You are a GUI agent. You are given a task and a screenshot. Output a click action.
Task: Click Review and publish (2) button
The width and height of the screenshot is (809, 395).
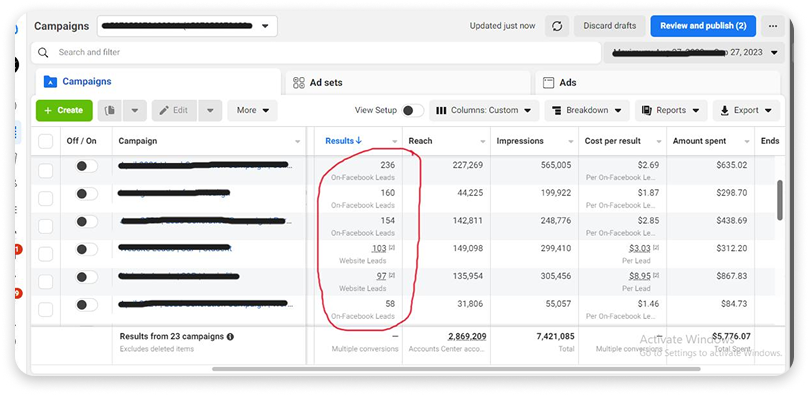tap(703, 26)
